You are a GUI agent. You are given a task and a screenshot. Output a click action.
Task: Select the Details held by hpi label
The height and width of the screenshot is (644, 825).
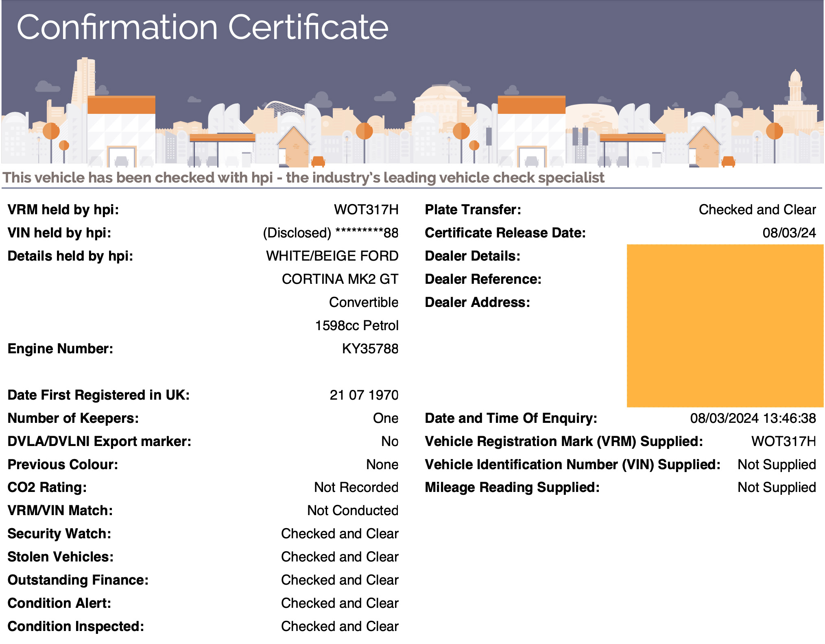click(x=70, y=256)
